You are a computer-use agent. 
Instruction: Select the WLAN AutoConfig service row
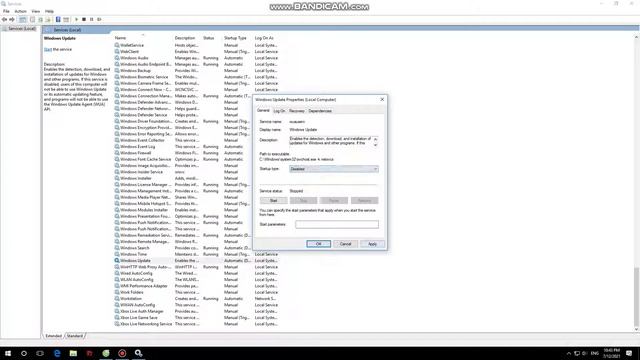coord(196,280)
